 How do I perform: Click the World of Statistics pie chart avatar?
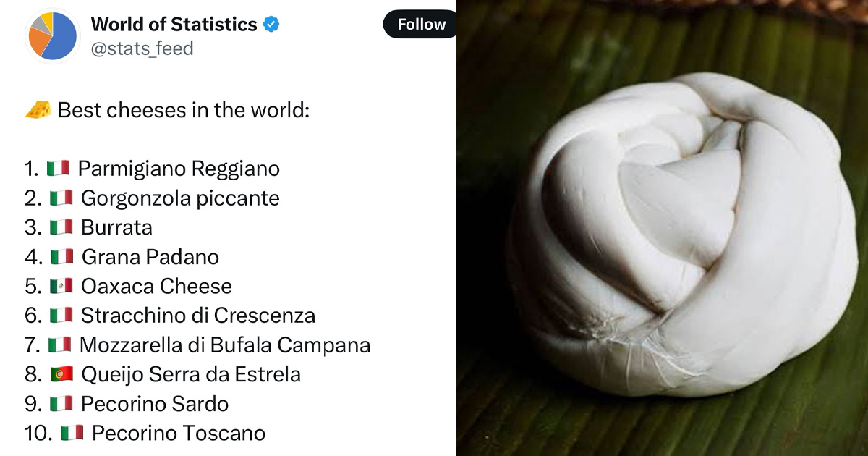click(51, 35)
